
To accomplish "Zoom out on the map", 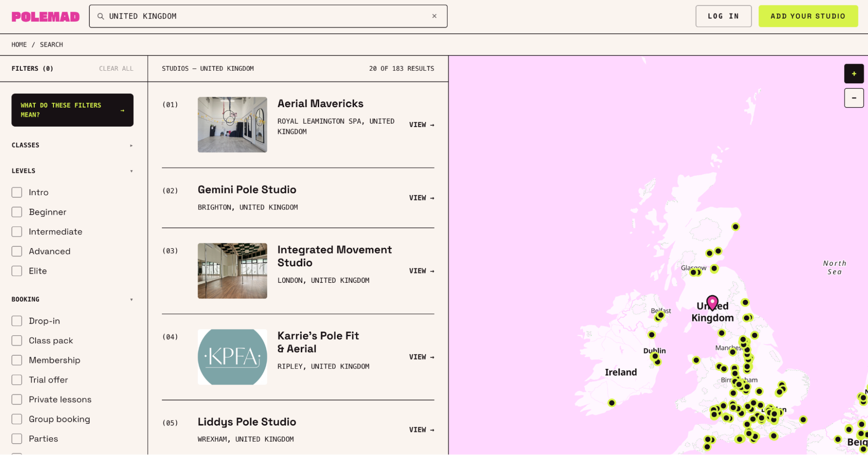I will 854,98.
